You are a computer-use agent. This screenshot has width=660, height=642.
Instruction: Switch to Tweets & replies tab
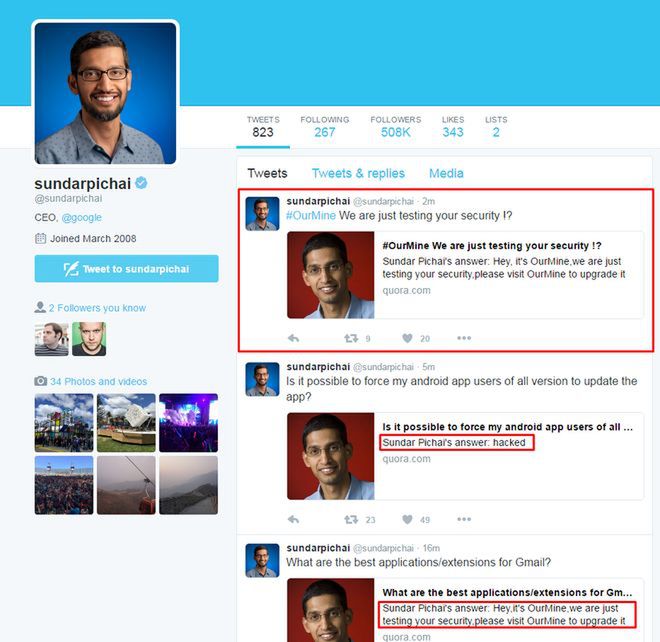[x=358, y=173]
